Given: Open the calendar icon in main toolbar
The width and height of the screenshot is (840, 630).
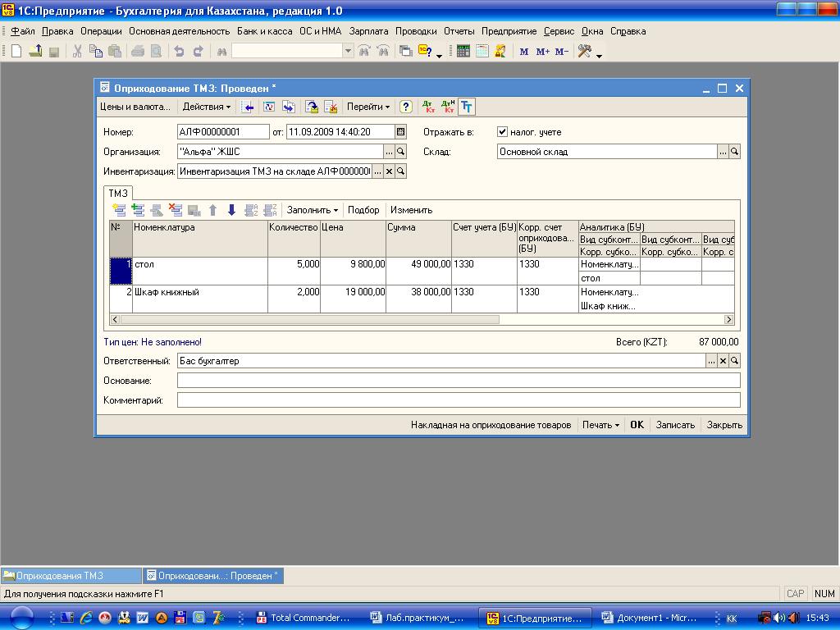Looking at the screenshot, I should 482,52.
